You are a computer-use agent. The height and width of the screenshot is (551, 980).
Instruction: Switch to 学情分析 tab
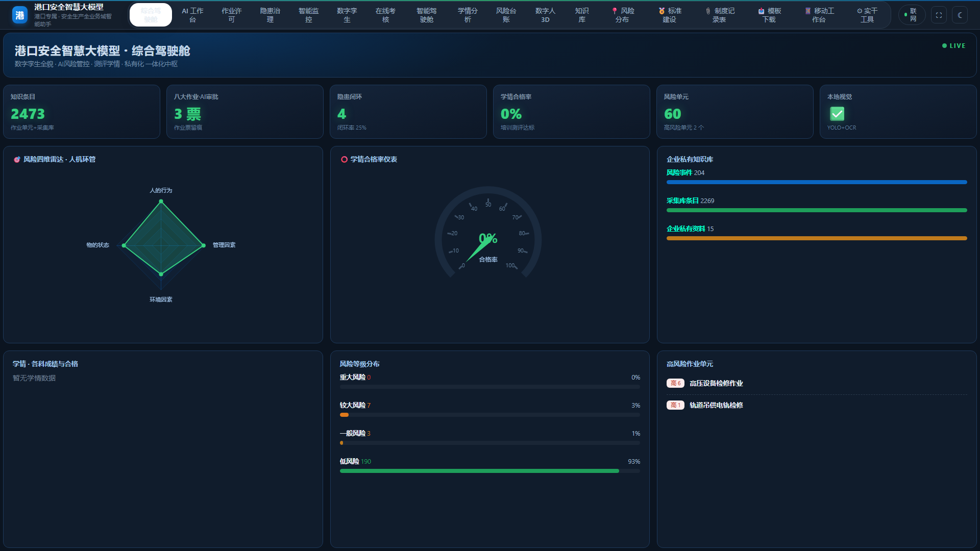tap(468, 15)
